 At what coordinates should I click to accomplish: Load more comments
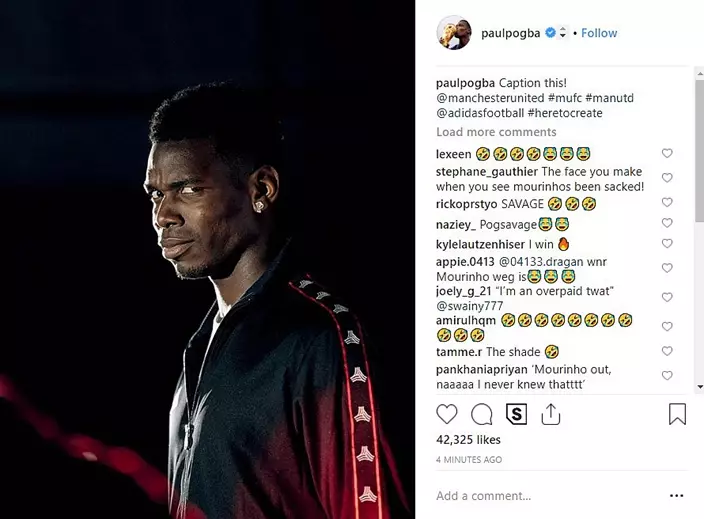496,132
